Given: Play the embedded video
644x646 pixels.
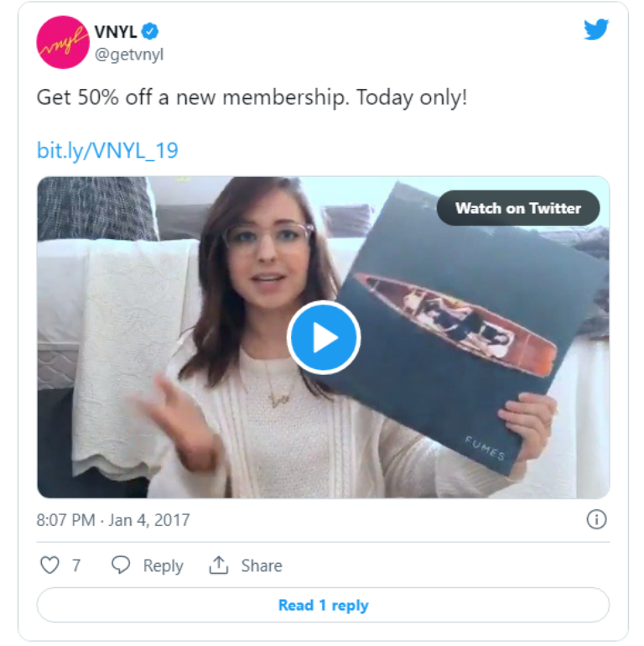Looking at the screenshot, I should [x=324, y=337].
